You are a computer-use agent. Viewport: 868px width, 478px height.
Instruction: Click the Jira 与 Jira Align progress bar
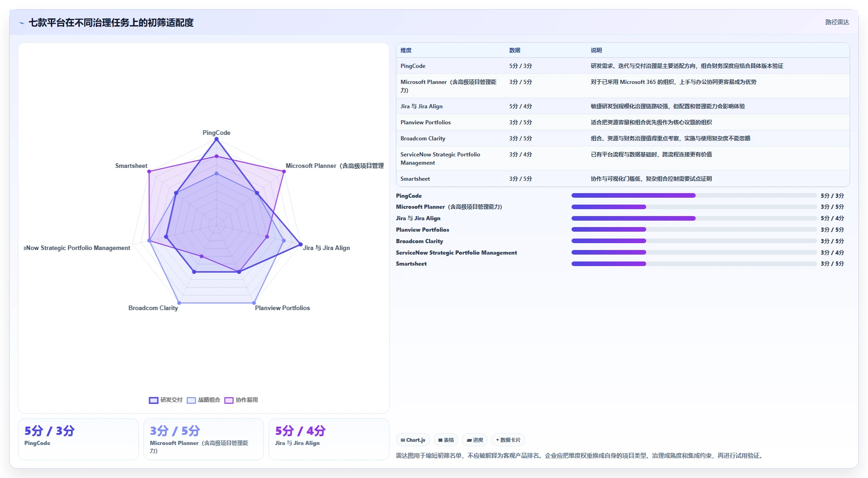click(694, 218)
